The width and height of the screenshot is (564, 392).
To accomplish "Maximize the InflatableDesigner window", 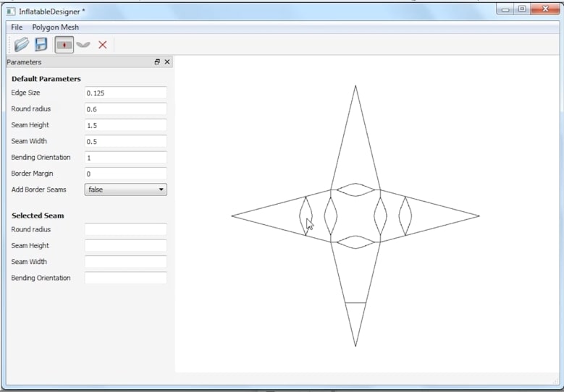I will point(522,9).
